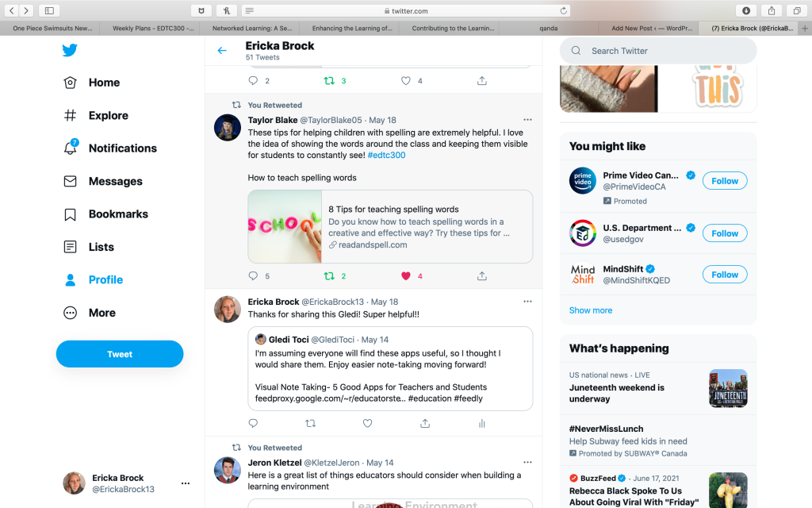Image resolution: width=812 pixels, height=508 pixels.
Task: Open Ericka Brock account avatar at bottom
Action: [74, 483]
